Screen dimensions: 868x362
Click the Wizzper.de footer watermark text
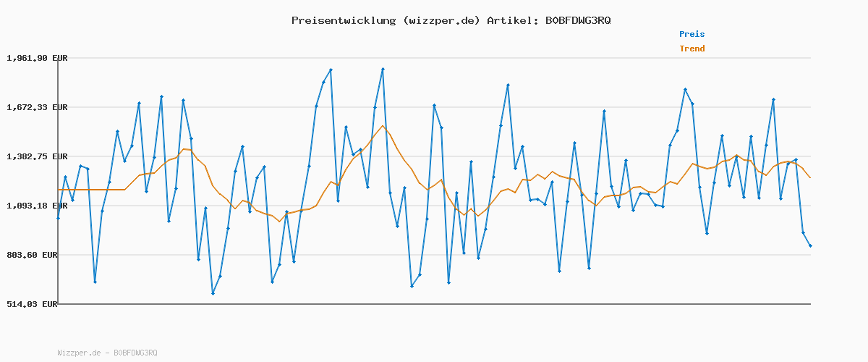point(107,353)
